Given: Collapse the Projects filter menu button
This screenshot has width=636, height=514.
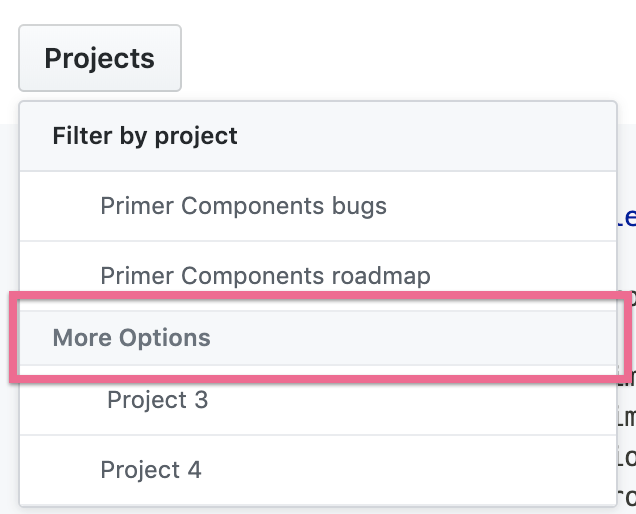Looking at the screenshot, I should (99, 58).
